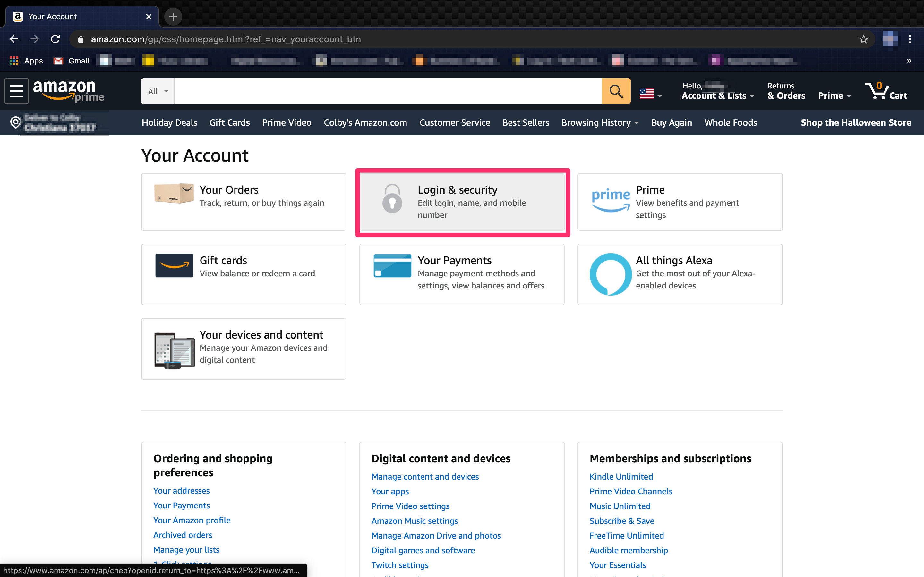Click the Returns & Orders button
Viewport: 924px width, 577px height.
[785, 91]
